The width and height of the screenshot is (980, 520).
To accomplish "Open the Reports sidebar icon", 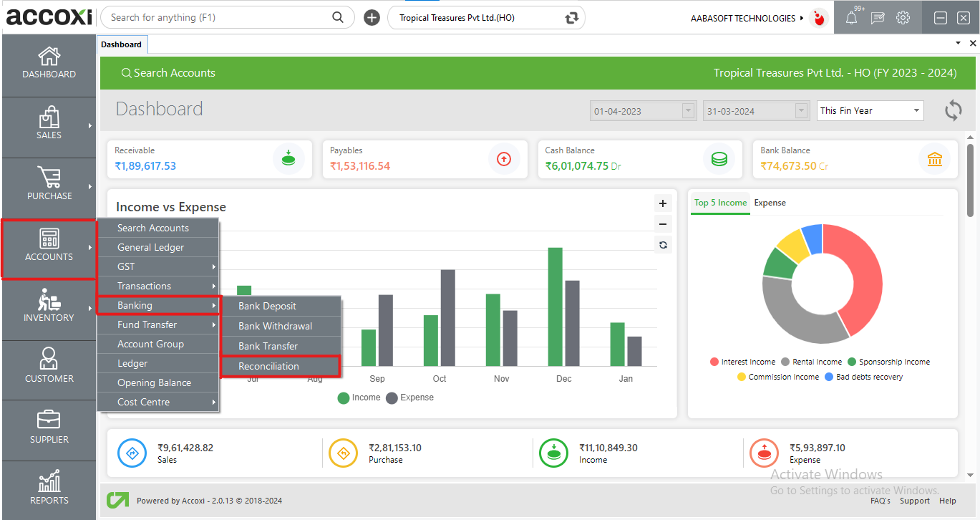I will 49,487.
